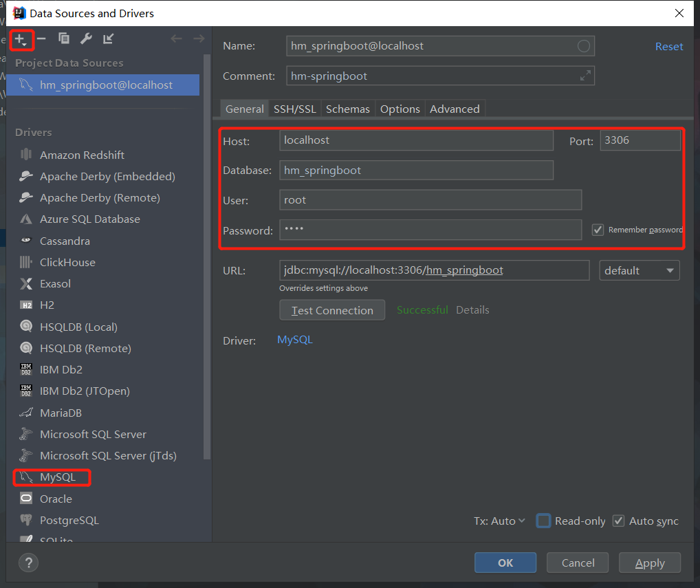Click the drivers list vertical scrollbar

[x=207, y=257]
